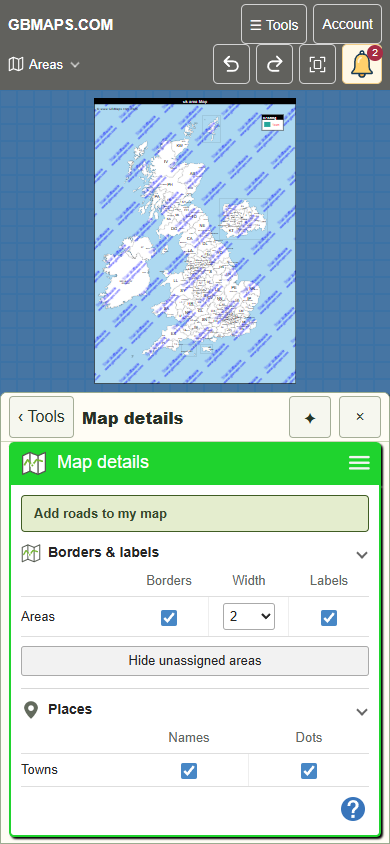Viewport: 390px width, 844px height.
Task: Open the Areas border width dropdown
Action: pos(249,617)
